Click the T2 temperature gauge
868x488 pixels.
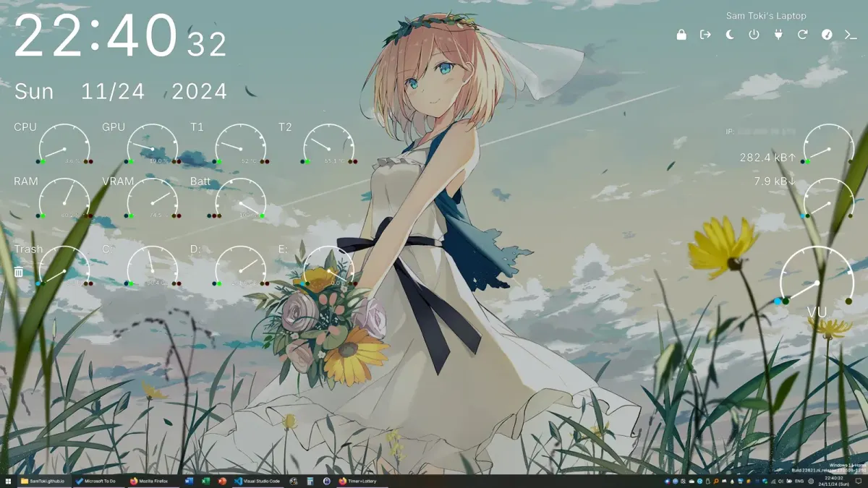329,145
